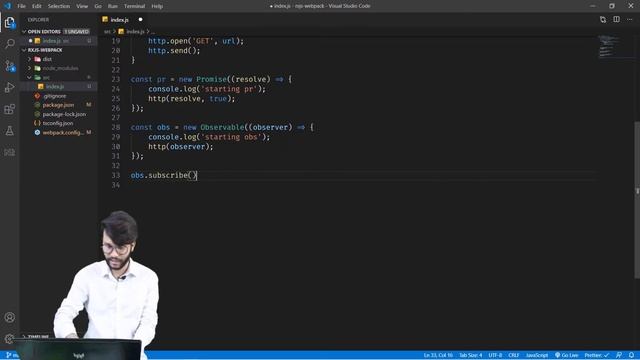
Task: Click the 1 UNSAVED badge
Action: [76, 31]
